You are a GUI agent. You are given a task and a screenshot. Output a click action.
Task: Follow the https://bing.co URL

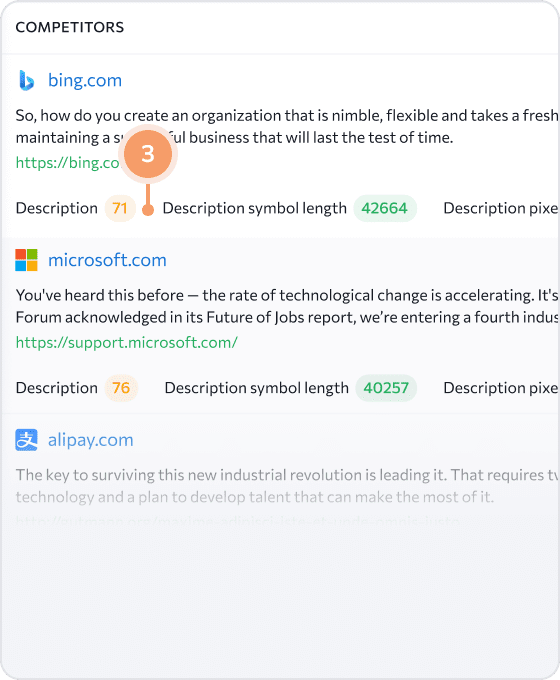(x=68, y=162)
